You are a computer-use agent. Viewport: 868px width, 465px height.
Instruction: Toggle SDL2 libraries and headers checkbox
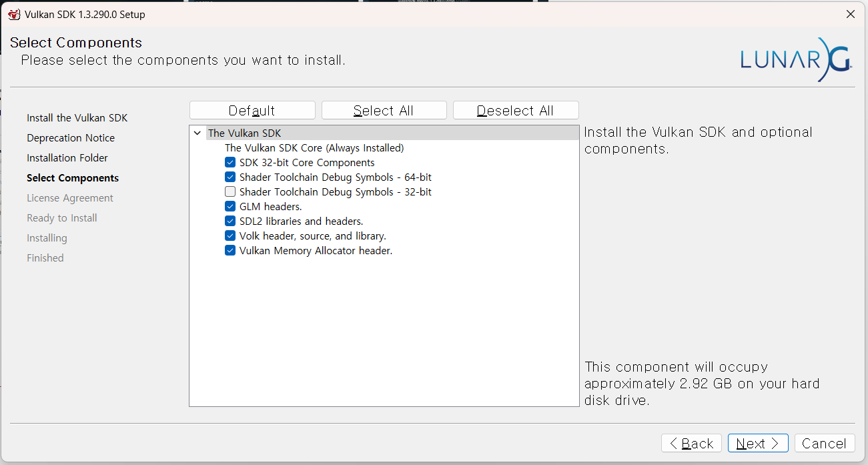(x=230, y=221)
